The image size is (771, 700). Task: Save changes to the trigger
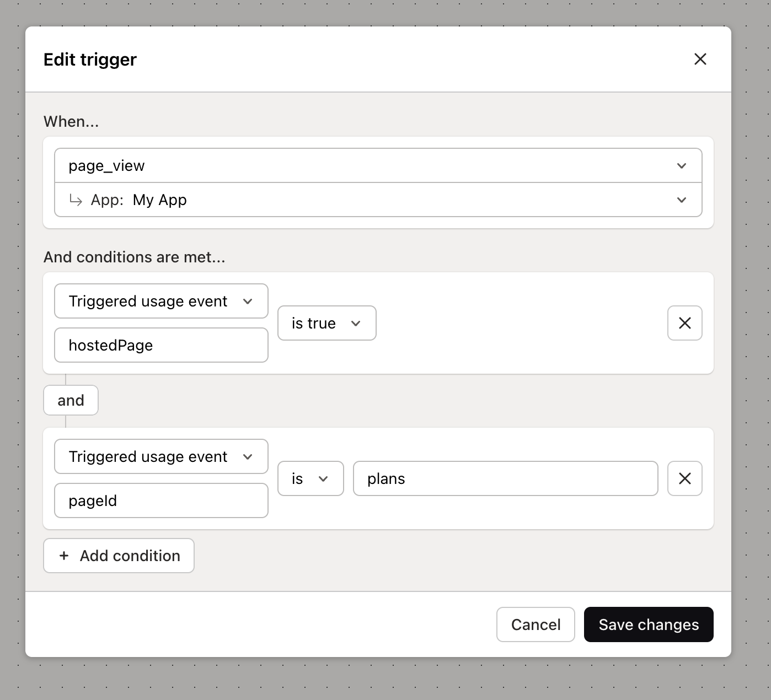648,624
